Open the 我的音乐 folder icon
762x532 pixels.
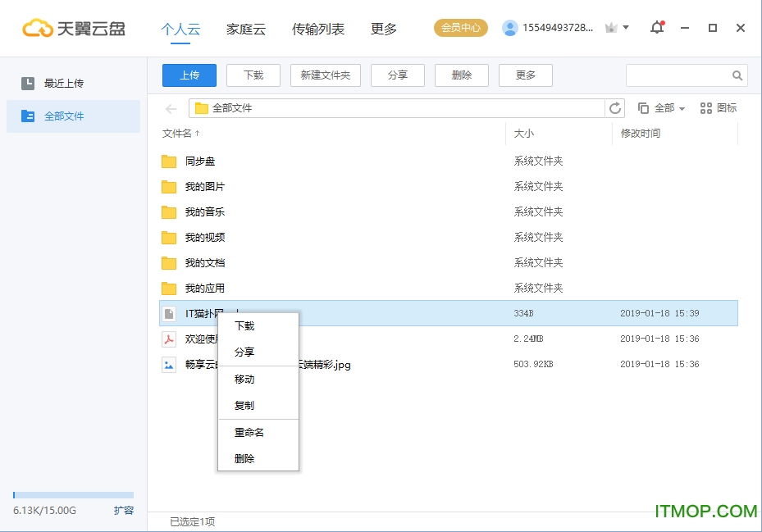[x=169, y=212]
